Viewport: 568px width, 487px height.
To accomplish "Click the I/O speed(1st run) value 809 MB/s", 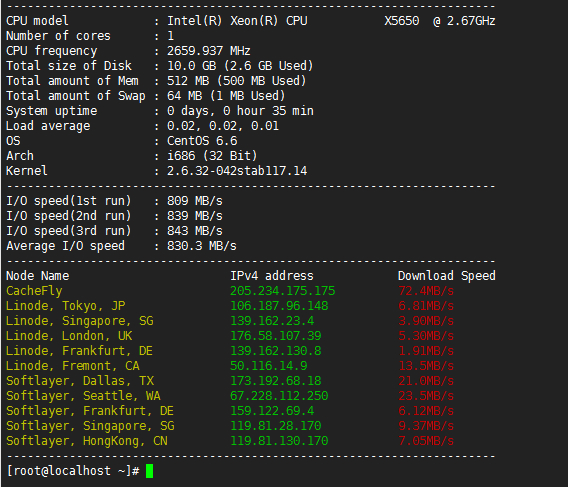I will tap(195, 201).
